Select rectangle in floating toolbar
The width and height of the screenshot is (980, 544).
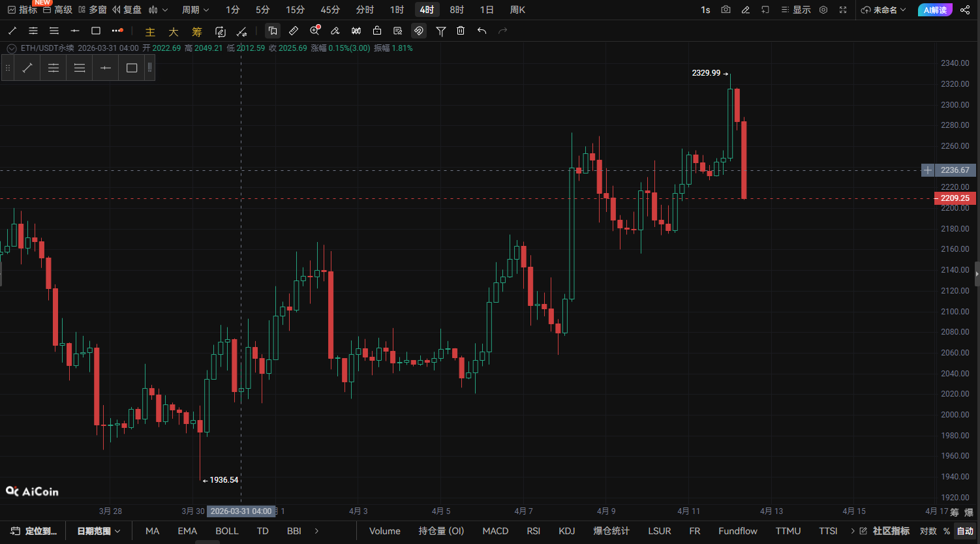[132, 68]
